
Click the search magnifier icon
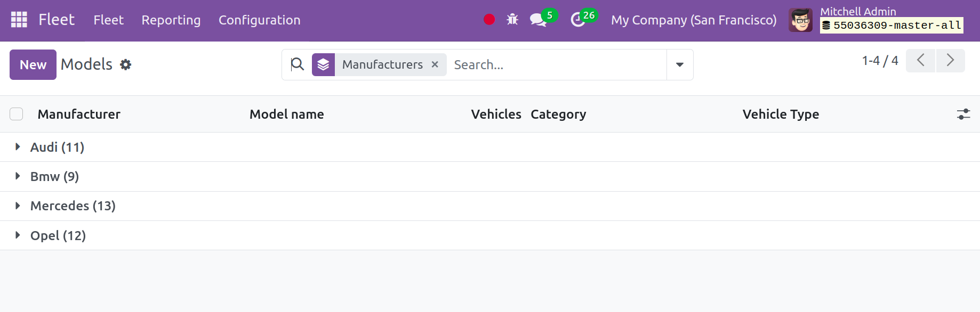tap(298, 64)
